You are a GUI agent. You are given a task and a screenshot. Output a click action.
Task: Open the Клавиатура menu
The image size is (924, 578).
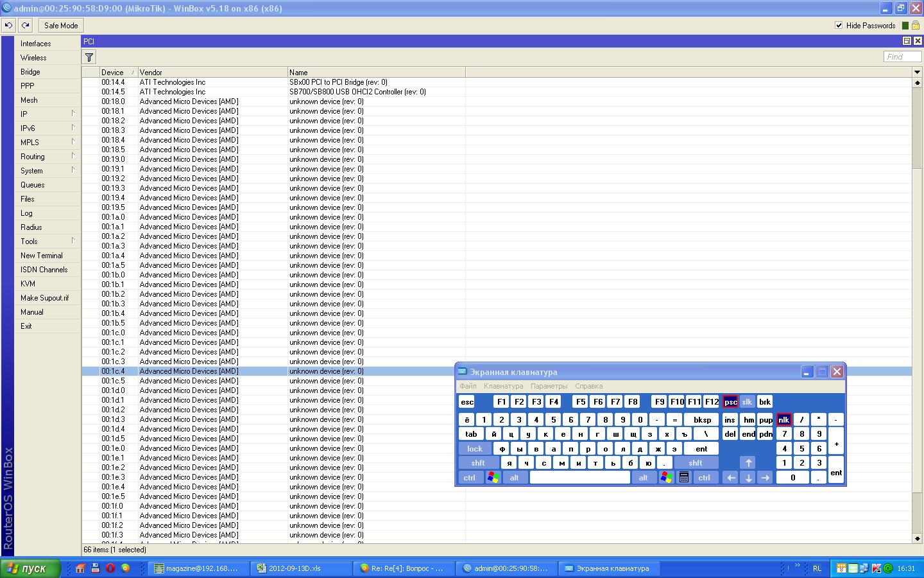click(x=504, y=386)
